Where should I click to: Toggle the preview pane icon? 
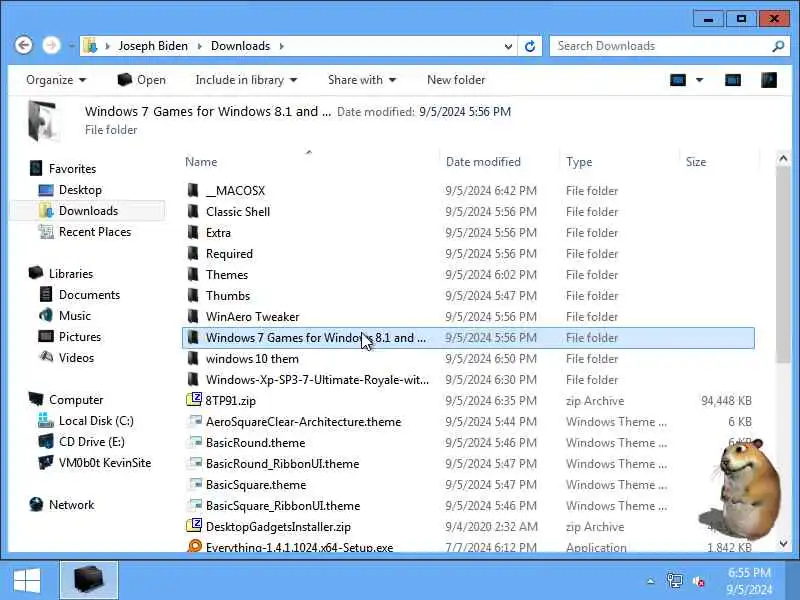coord(733,80)
